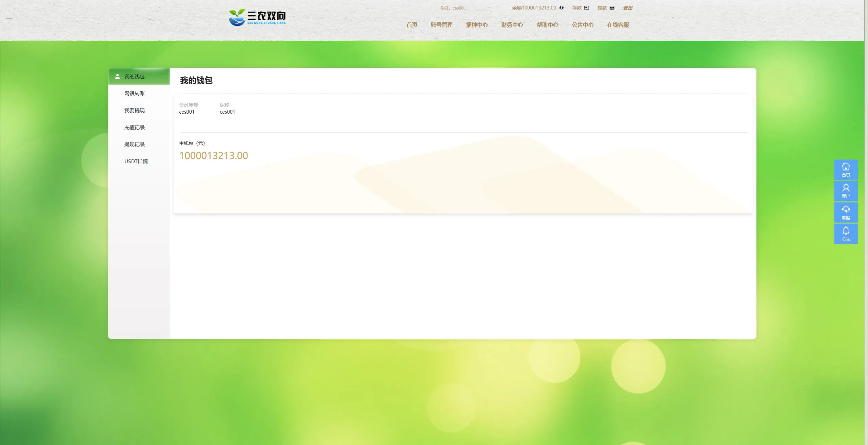The width and height of the screenshot is (868, 445).
Task: Click the 余额1000013213.00 header balance
Action: [x=534, y=8]
